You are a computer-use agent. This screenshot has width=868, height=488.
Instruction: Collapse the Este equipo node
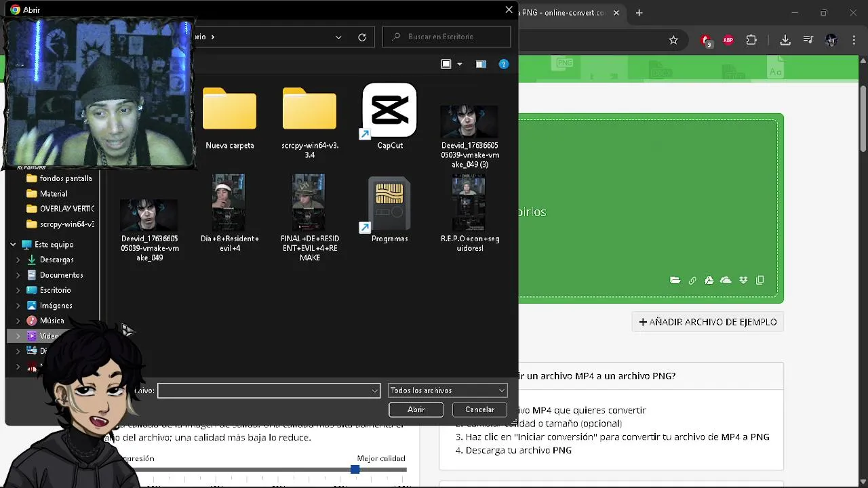pos(13,245)
